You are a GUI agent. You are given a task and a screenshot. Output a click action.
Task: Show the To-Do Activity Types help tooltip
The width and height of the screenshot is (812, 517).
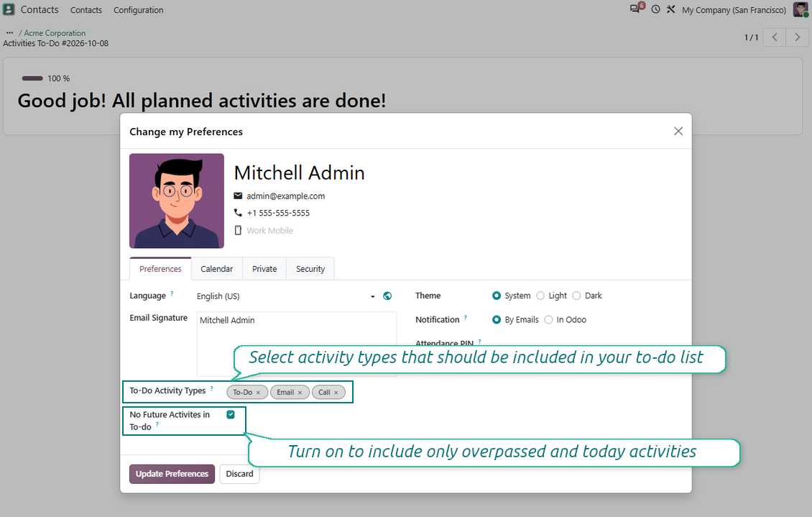click(x=211, y=388)
